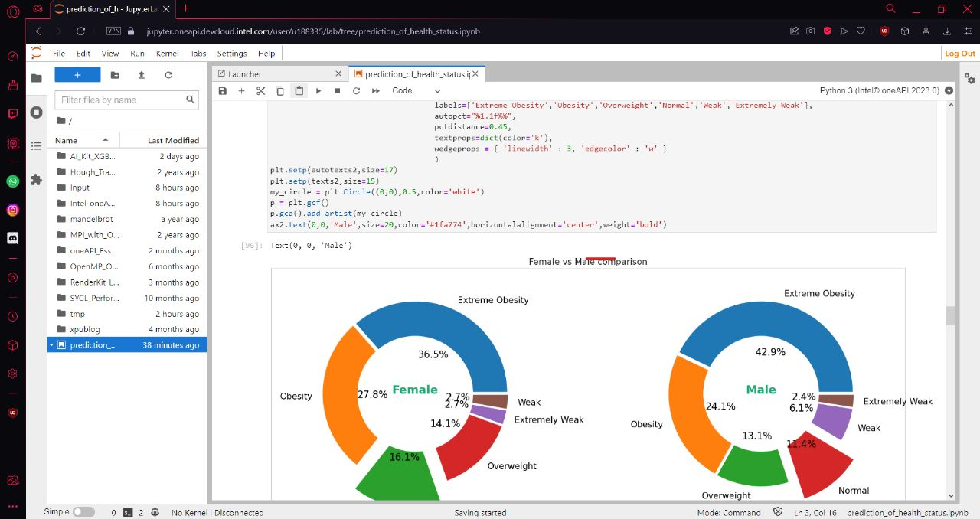980x519 pixels.
Task: Open the Settings menu
Action: (232, 54)
